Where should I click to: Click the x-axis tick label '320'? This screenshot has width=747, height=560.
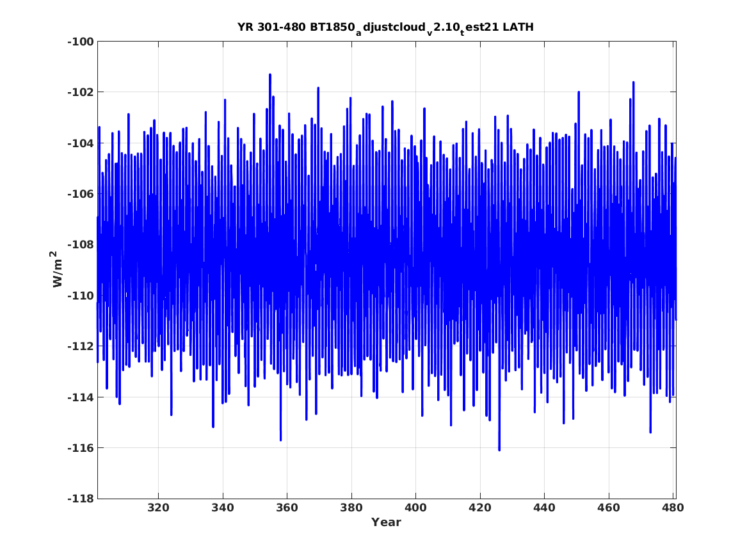158,508
